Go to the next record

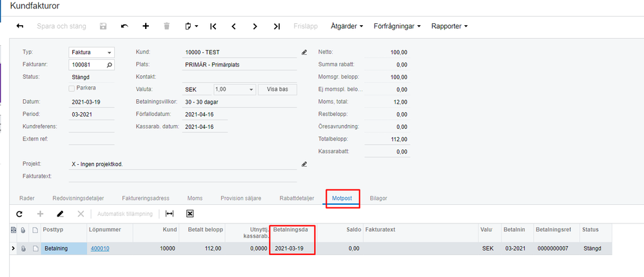255,26
